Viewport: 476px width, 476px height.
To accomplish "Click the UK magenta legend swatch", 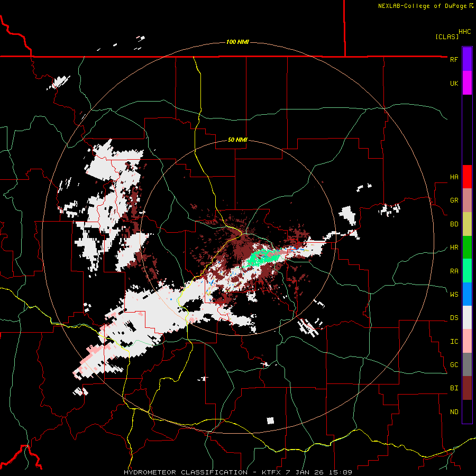I will (x=467, y=83).
